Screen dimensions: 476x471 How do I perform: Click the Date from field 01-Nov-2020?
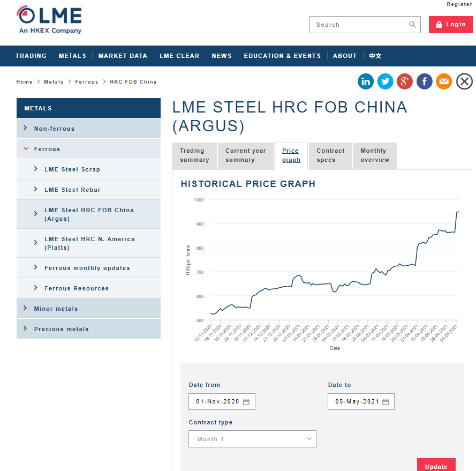(222, 402)
